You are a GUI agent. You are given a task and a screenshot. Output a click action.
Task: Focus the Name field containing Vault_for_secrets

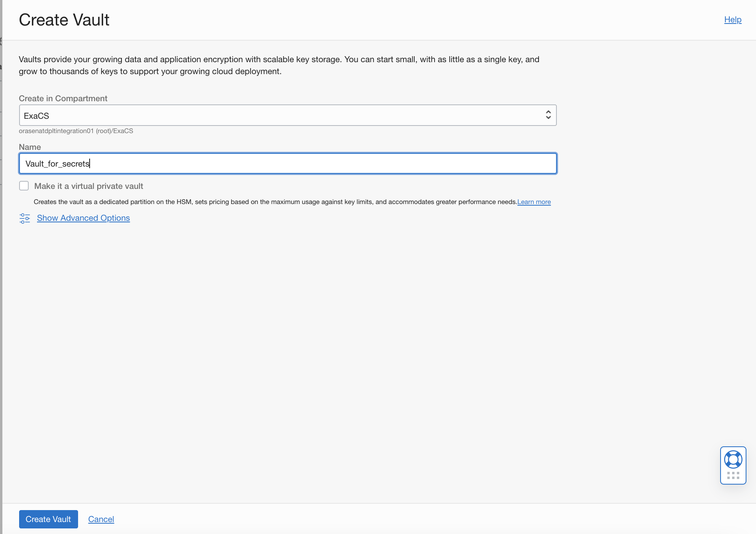tap(288, 164)
